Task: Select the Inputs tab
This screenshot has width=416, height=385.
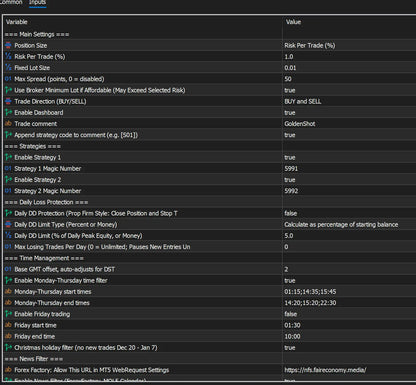Action: pyautogui.click(x=37, y=3)
